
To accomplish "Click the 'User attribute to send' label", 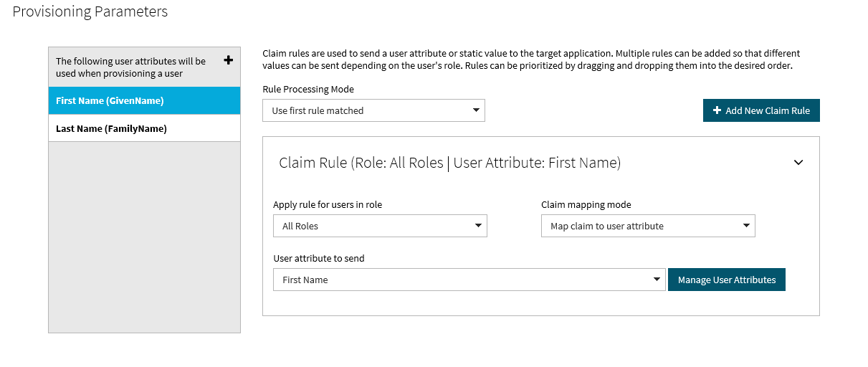I will click(x=319, y=259).
